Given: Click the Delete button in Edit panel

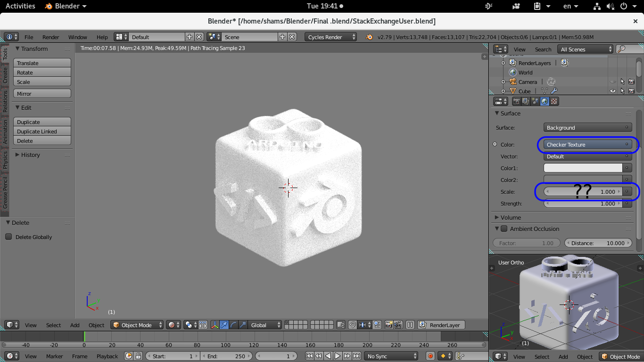Looking at the screenshot, I should point(42,140).
